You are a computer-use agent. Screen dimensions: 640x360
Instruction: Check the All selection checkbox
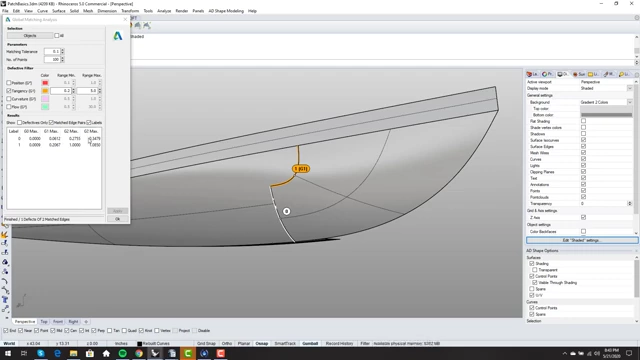click(57, 36)
